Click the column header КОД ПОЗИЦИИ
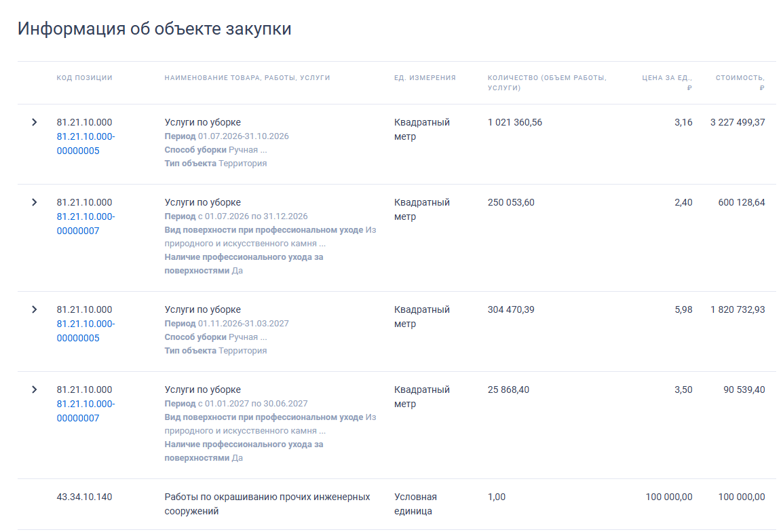This screenshot has width=783, height=532. click(x=84, y=78)
